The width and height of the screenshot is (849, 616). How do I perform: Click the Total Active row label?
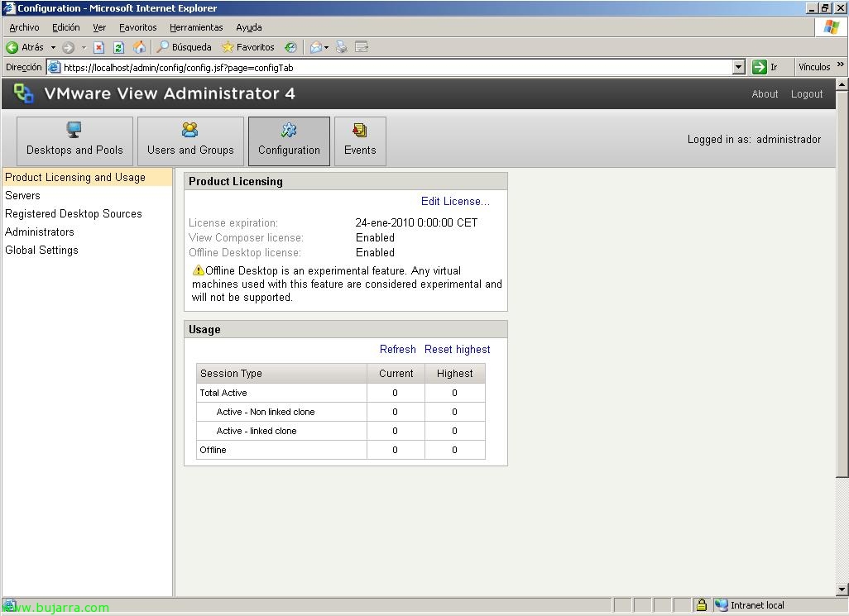coord(223,393)
